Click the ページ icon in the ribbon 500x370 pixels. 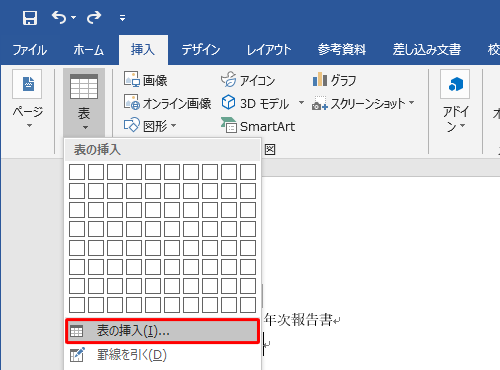[27, 84]
